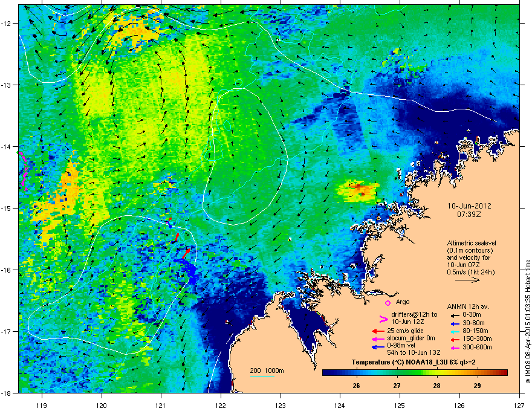This screenshot has height=411, width=532.
Task: Click the magenta Argo circle symbol in legend
Action: (388, 303)
